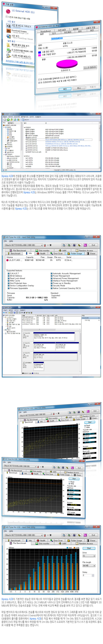Screen dimensions: 103x644
Task: Toggle the always-do-this-for-pictures checkbox in autoplay dialog
Action: pos(7,17)
